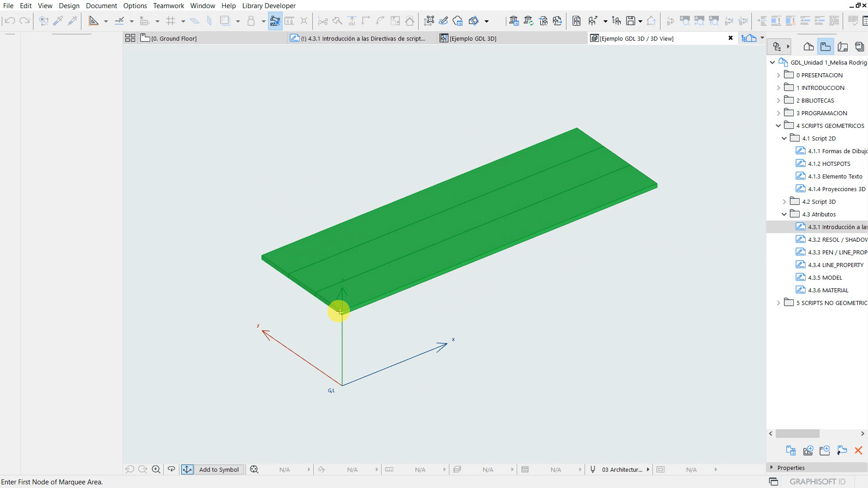Click the Add to Symbol button
This screenshot has width=868, height=488.
219,469
